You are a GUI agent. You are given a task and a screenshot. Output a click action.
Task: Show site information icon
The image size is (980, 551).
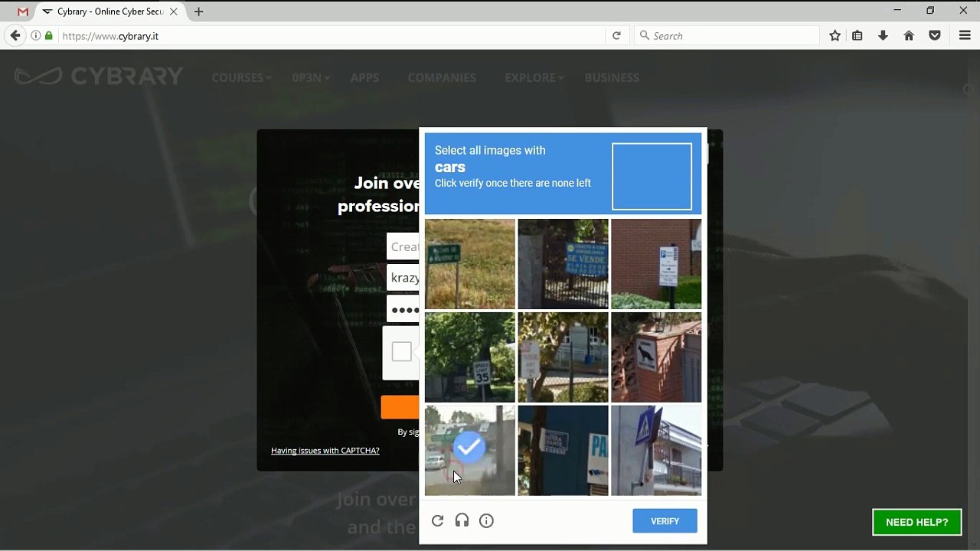(36, 36)
